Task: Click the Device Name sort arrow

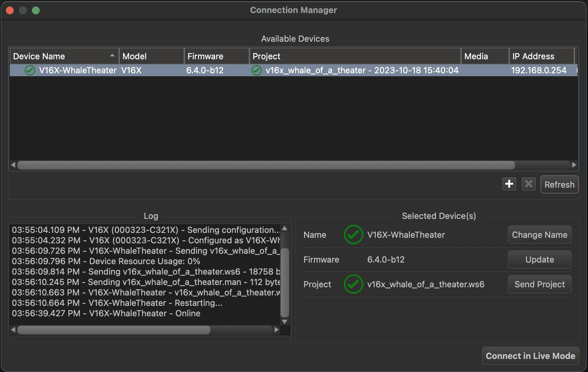Action: [112, 56]
